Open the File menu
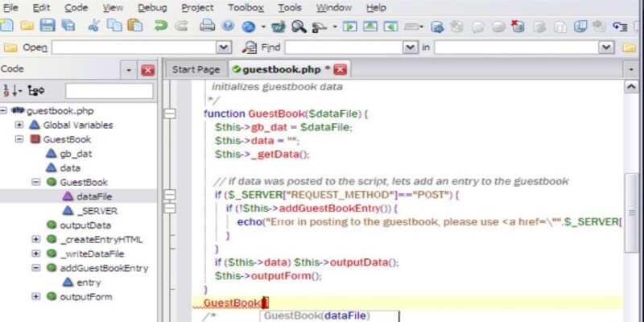Screen dimensions: 644x322 pos(10,7)
